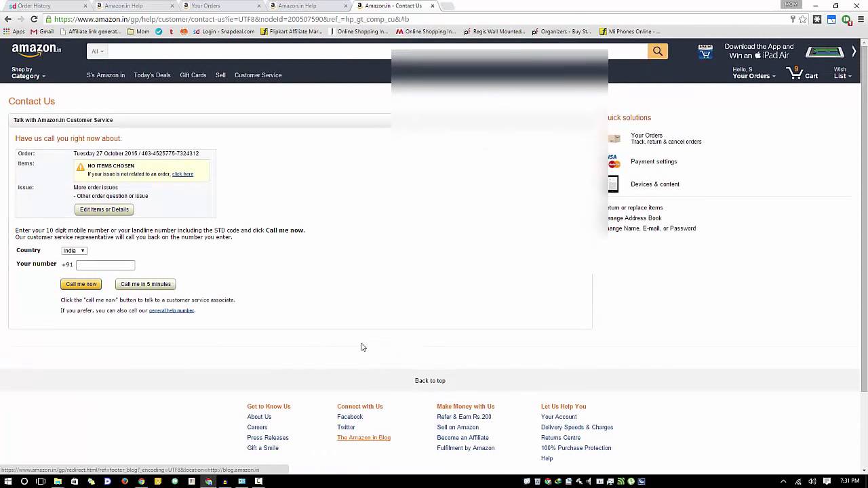Click Edit Items or Details button
This screenshot has height=488, width=868.
pyautogui.click(x=104, y=209)
